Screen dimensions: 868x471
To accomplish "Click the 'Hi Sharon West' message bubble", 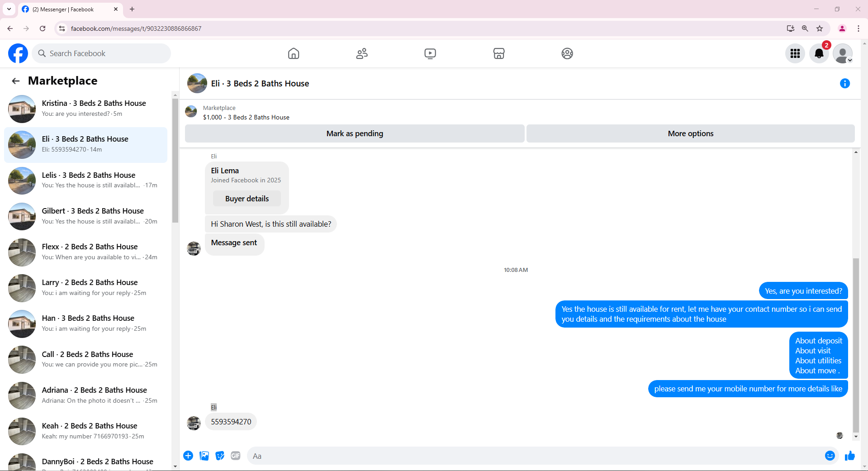I will coord(271,224).
